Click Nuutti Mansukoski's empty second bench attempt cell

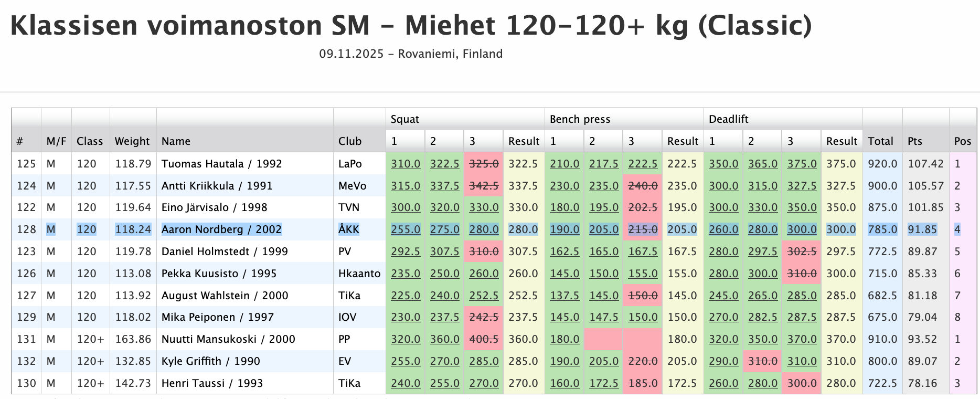click(x=603, y=339)
